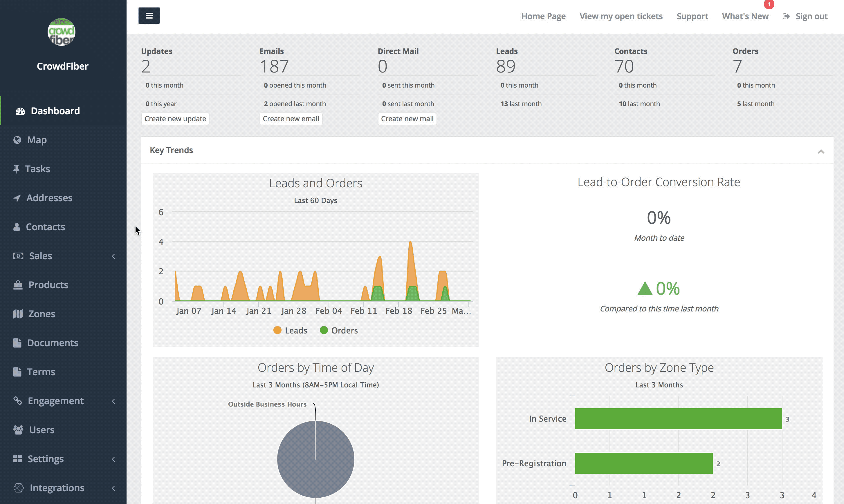Expand the Engagement submenu arrow

click(x=113, y=401)
